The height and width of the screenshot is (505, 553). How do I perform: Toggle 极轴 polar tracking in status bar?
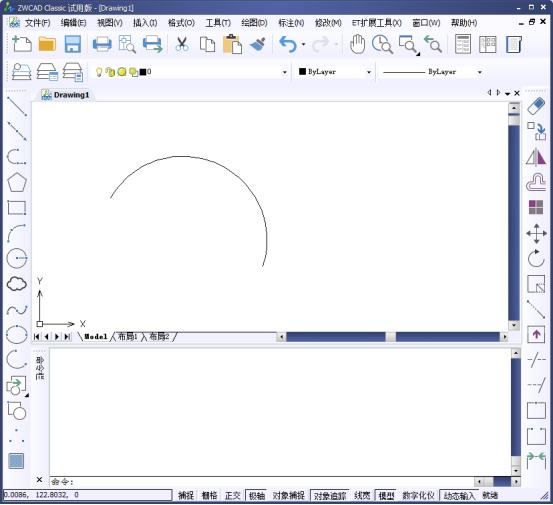pos(256,495)
